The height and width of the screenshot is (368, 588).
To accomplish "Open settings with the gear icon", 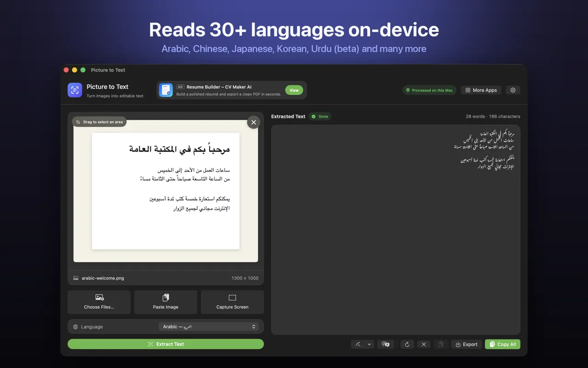I will pos(513,90).
